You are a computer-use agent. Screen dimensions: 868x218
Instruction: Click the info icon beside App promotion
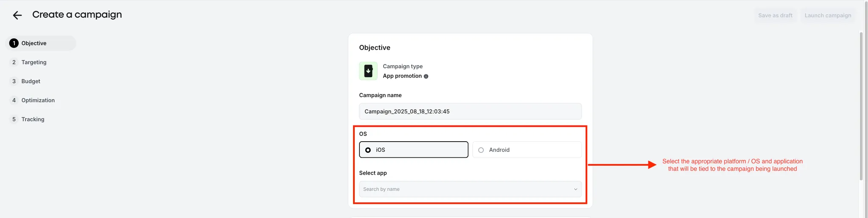click(x=426, y=76)
